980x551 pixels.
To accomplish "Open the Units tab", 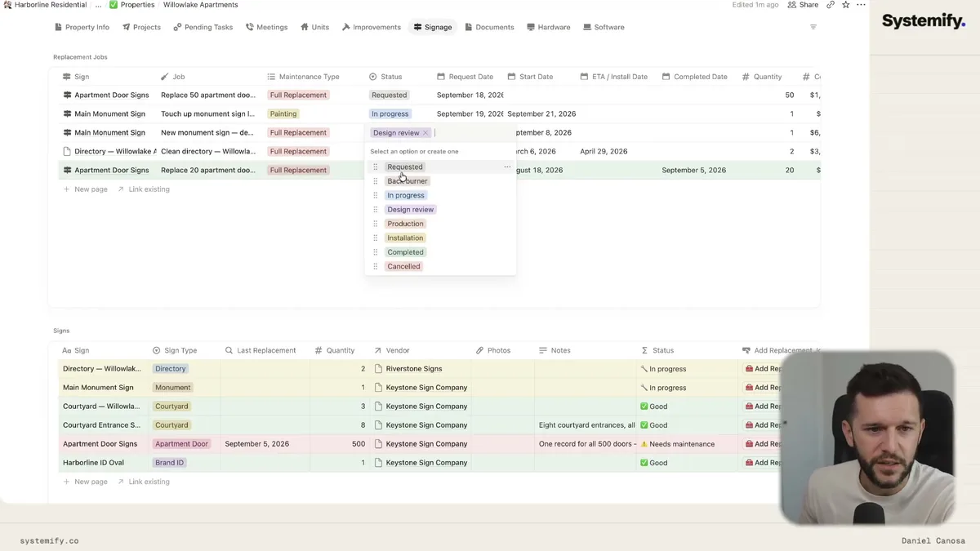I will (314, 27).
